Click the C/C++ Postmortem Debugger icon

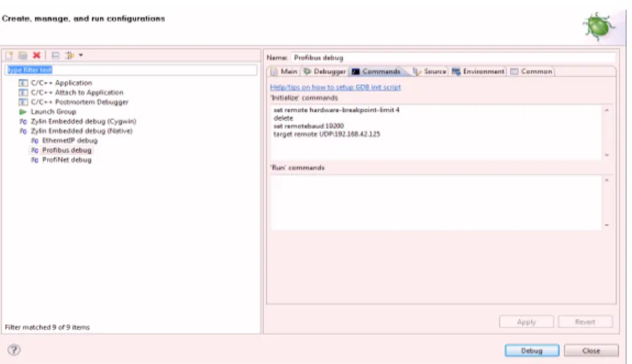click(x=23, y=102)
